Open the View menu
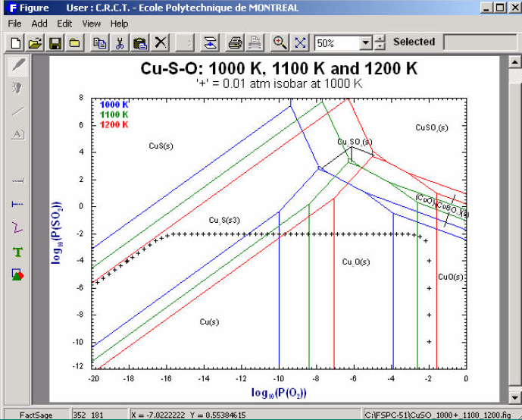 click(91, 24)
